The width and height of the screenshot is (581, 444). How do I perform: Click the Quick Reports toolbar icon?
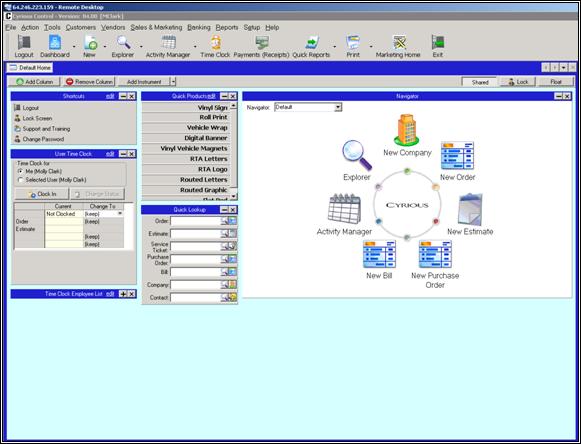(311, 43)
